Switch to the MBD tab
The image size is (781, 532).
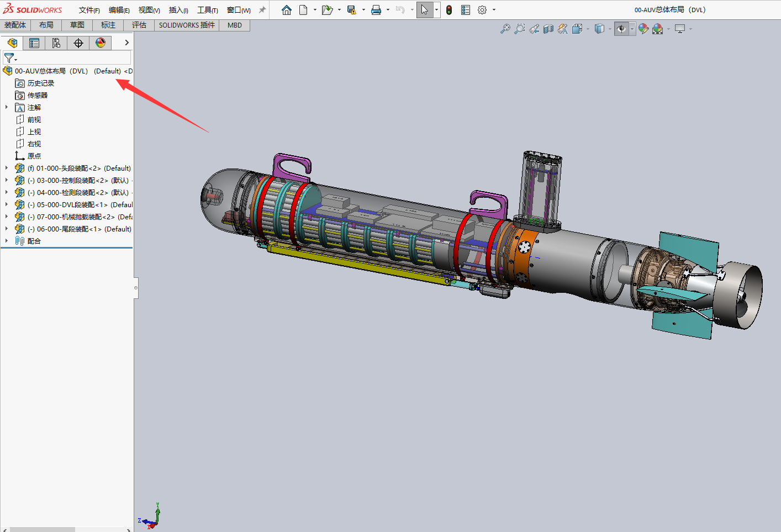(x=235, y=25)
